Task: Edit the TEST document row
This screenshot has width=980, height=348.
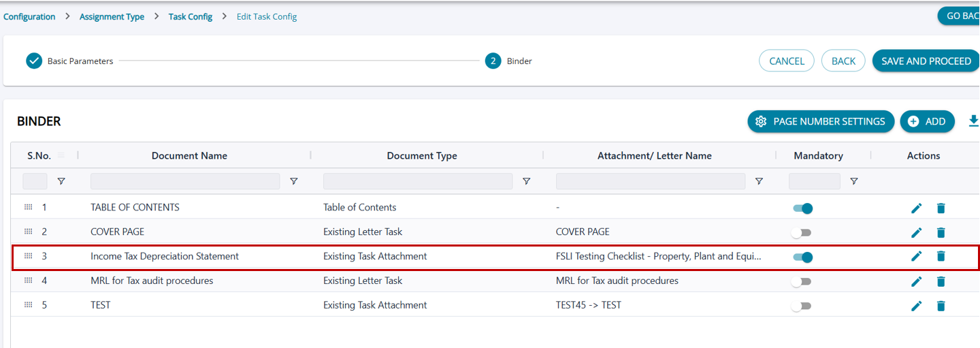Action: pos(916,306)
